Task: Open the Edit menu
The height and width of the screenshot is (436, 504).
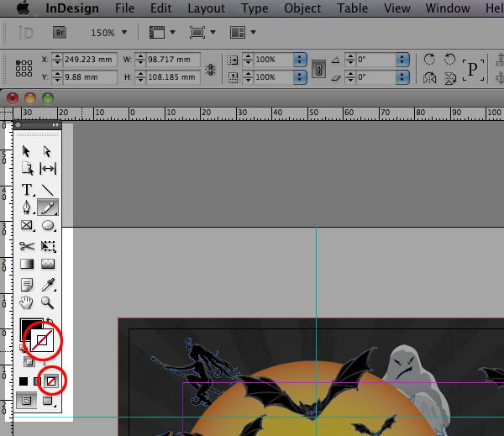Action: pyautogui.click(x=161, y=8)
